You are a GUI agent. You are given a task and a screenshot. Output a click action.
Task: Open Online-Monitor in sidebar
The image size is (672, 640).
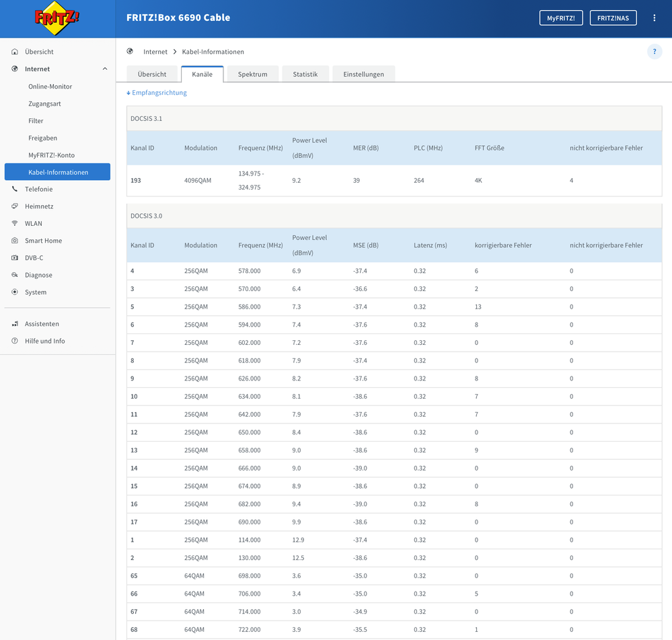(x=50, y=87)
